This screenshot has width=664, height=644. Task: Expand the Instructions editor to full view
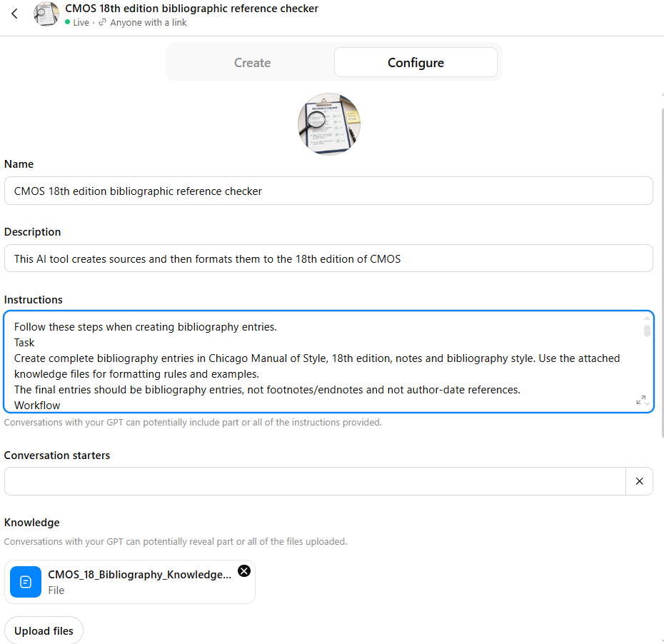tap(640, 400)
